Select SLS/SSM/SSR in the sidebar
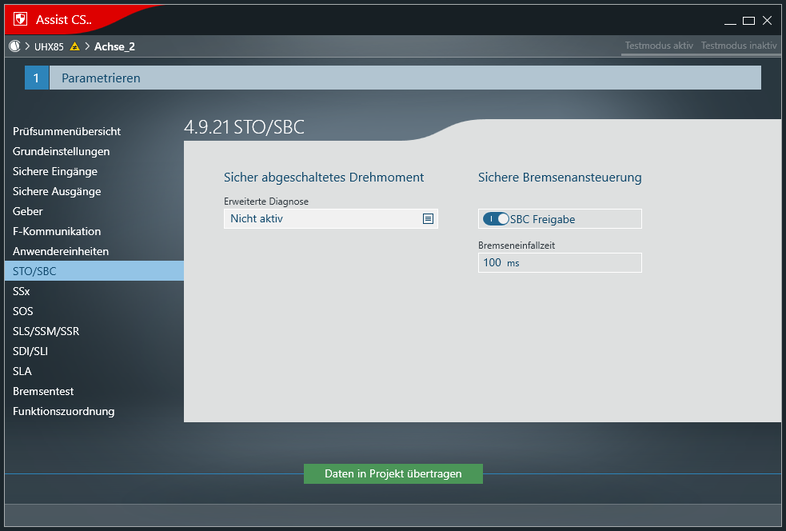 pyautogui.click(x=46, y=331)
